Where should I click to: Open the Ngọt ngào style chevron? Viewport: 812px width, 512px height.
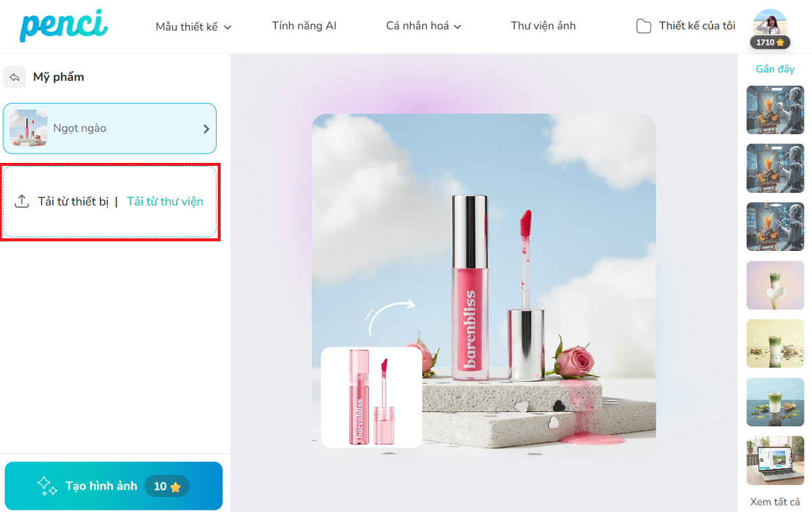tap(206, 129)
